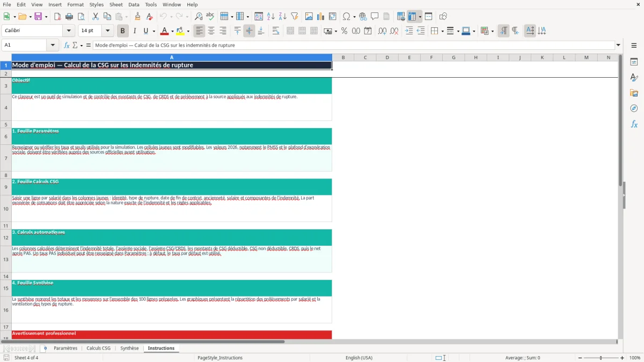Screen dimensions: 644x362
Task: Format as Percent icon
Action: (x=344, y=31)
